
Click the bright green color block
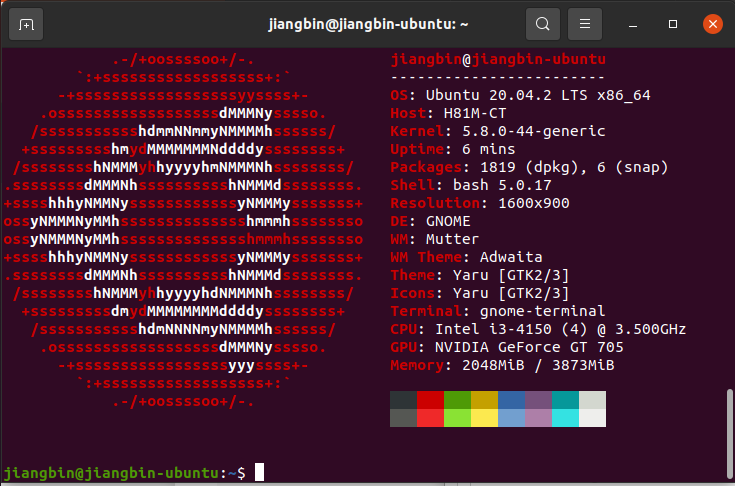pyautogui.click(x=458, y=418)
